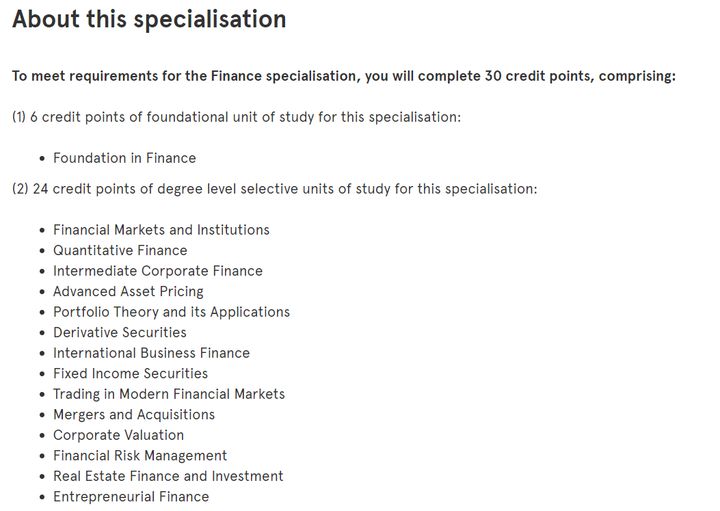Open Financial Markets and Institutions unit
Viewport: 720px width, 511px height.
[x=161, y=230]
